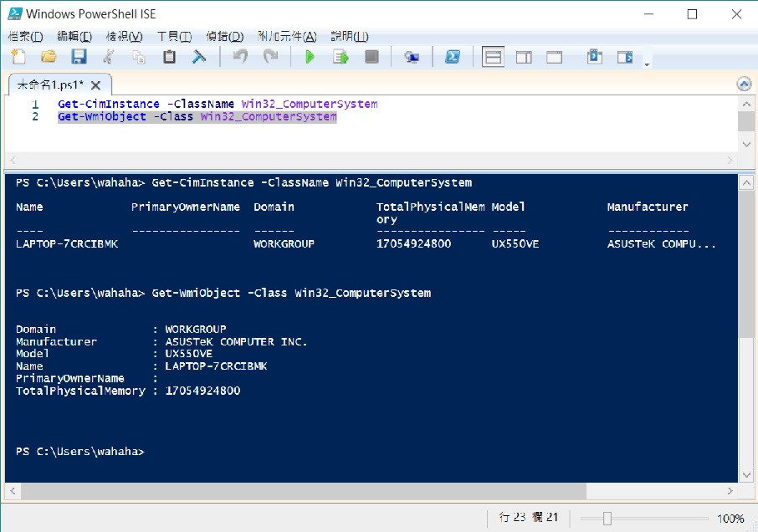Open the 檢視(V) menu
This screenshot has width=758, height=532.
tap(124, 36)
